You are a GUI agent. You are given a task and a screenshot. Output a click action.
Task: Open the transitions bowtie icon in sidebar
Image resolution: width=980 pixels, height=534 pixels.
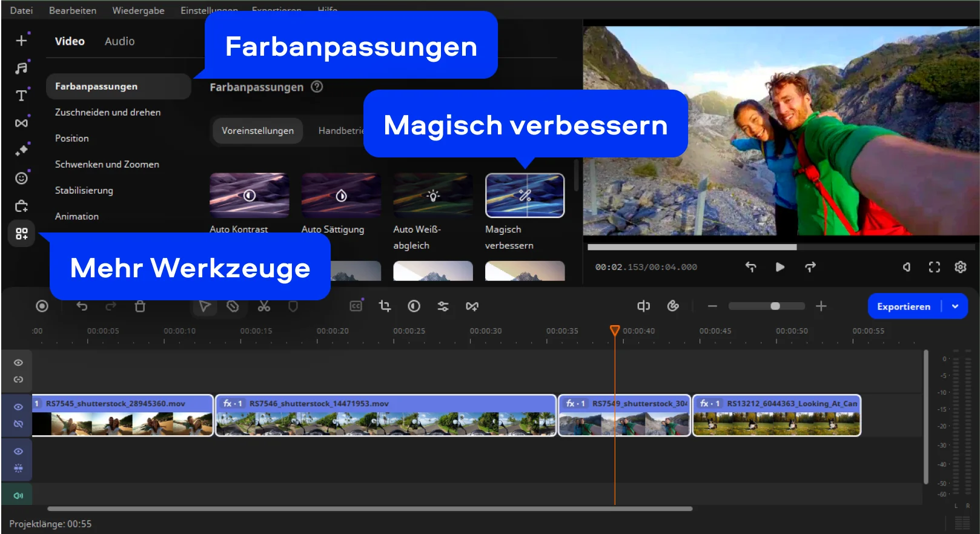[x=21, y=123]
